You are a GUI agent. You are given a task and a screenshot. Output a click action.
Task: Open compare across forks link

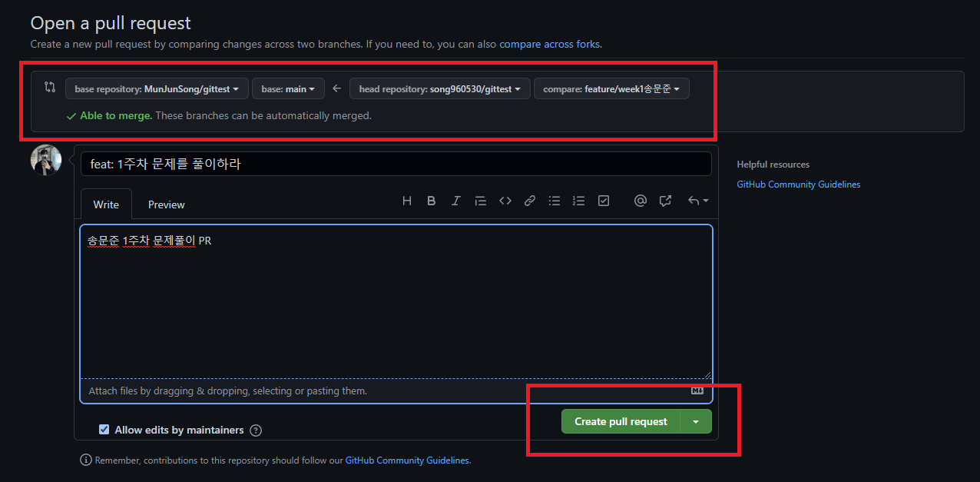point(549,45)
